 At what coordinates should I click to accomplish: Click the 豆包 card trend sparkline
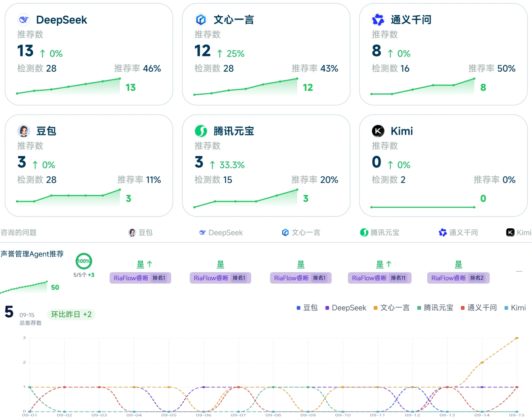(x=68, y=198)
